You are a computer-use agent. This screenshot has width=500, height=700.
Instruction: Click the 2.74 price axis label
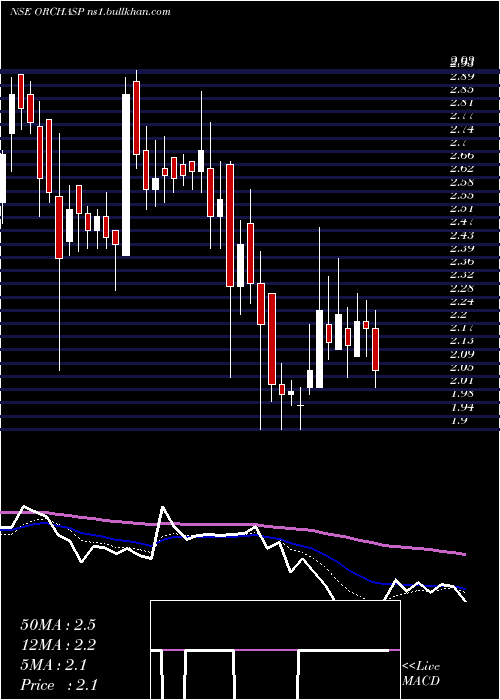click(x=462, y=129)
